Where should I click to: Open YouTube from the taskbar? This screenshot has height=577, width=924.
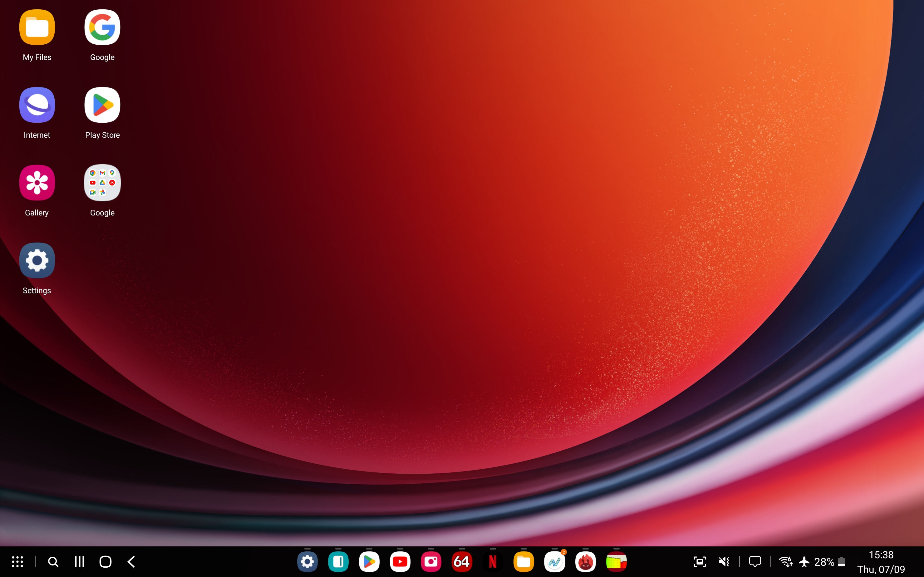(400, 562)
